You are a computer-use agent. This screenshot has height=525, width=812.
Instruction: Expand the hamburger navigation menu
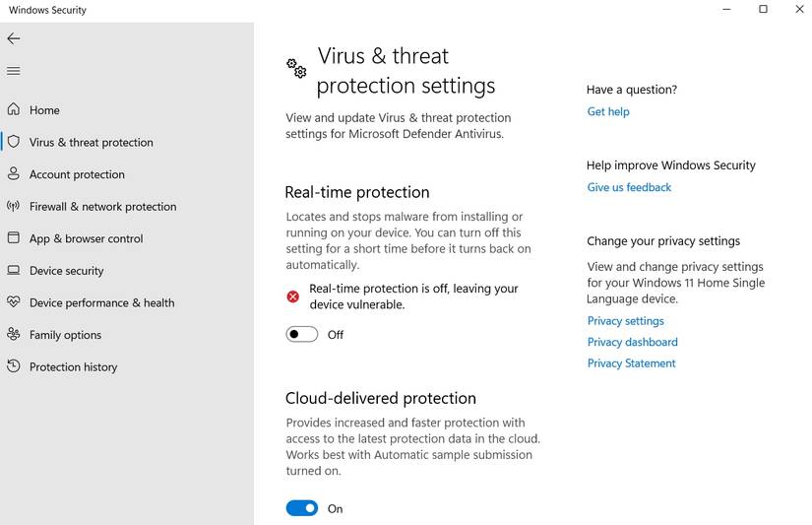click(x=13, y=71)
